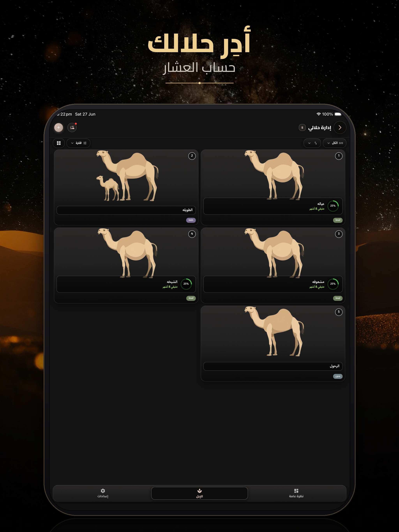399x532 pixels.
Task: Switch layout with grid view icon
Action: click(59, 143)
